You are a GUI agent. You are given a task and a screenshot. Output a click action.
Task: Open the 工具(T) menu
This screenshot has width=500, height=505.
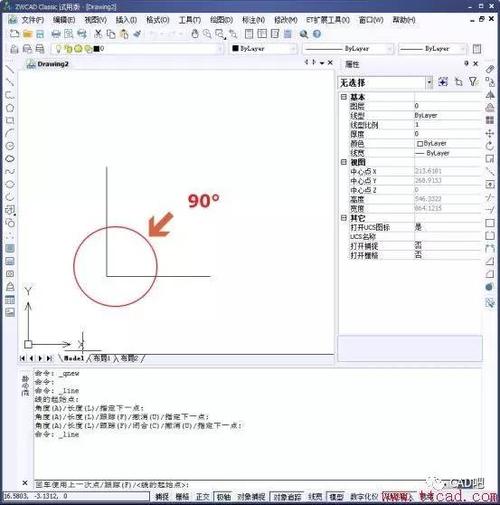[x=190, y=20]
